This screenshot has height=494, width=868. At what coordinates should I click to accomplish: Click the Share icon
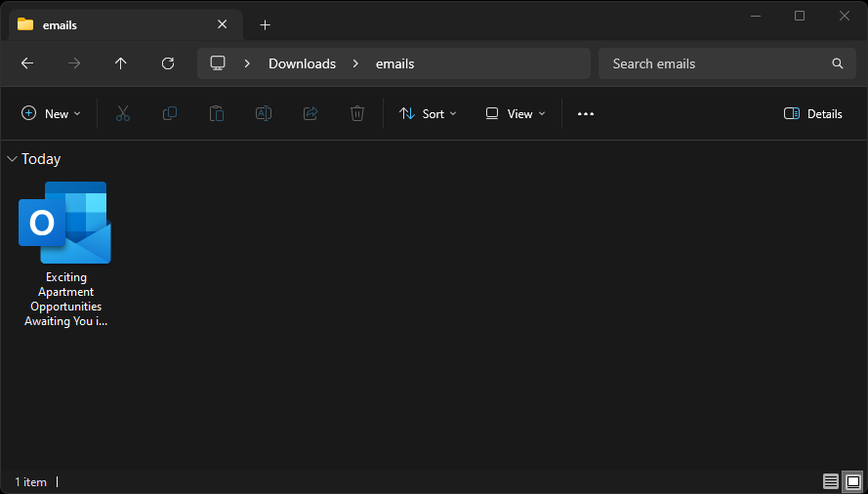(x=310, y=113)
